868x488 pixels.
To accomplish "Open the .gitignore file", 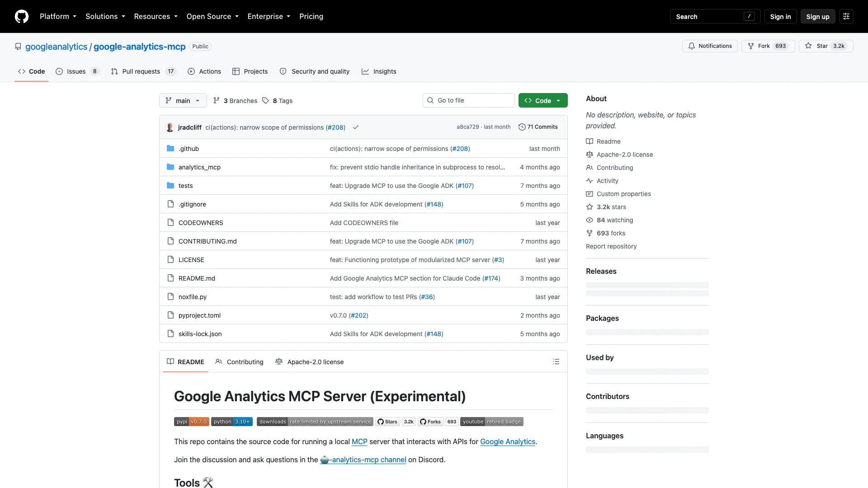I will pos(192,204).
